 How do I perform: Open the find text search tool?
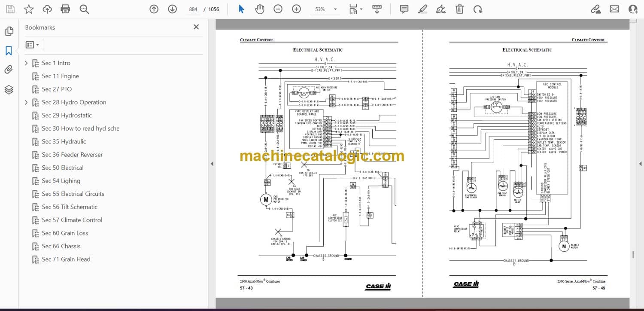(84, 9)
